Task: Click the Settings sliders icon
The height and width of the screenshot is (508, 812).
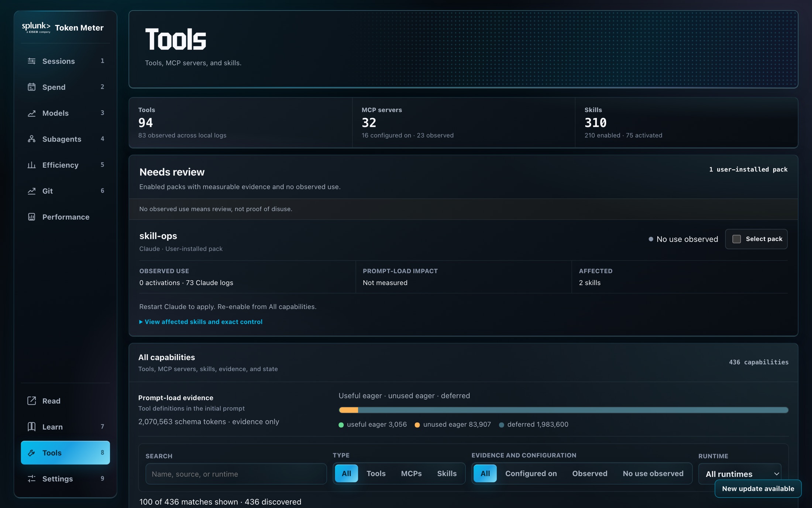Action: click(31, 478)
